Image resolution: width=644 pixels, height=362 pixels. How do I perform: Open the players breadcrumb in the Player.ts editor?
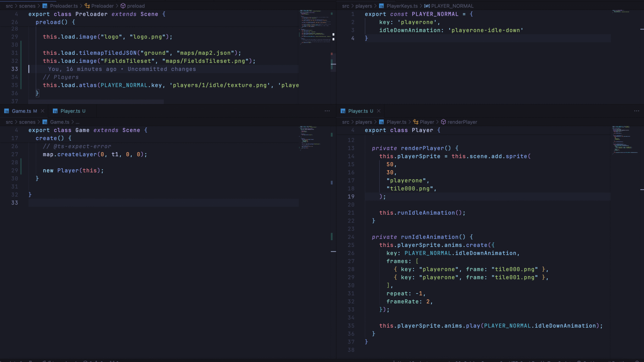[364, 122]
